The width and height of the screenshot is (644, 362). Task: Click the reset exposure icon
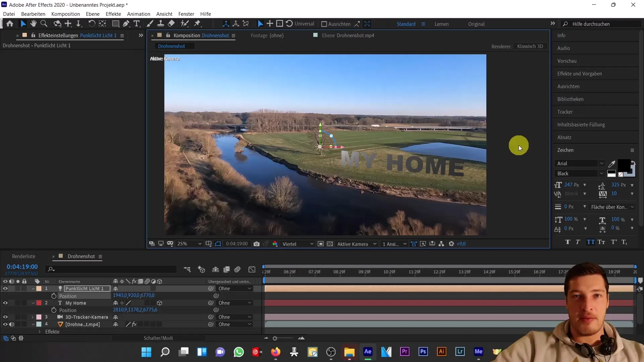(x=451, y=244)
